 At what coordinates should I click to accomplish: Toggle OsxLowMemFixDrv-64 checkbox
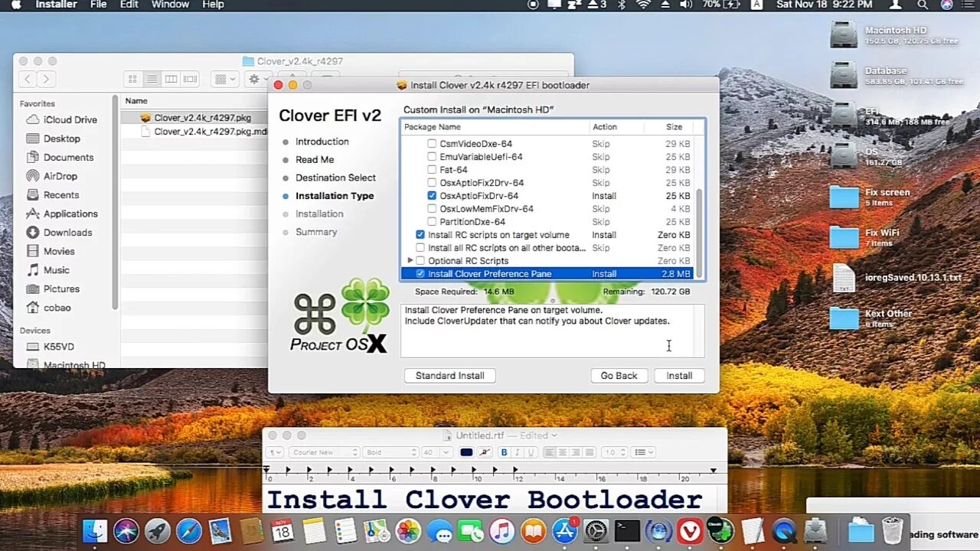click(432, 209)
